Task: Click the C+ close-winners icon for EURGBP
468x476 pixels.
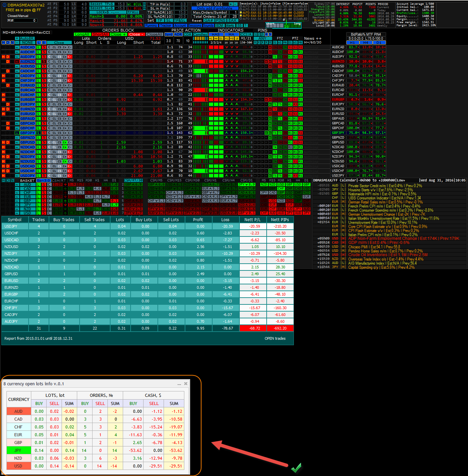Action: (x=65, y=100)
